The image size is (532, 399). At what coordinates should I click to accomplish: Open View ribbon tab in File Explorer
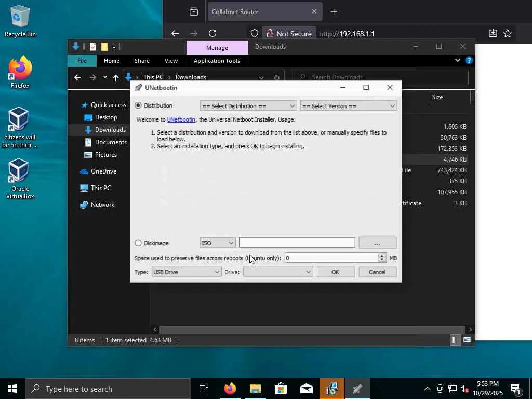click(171, 61)
